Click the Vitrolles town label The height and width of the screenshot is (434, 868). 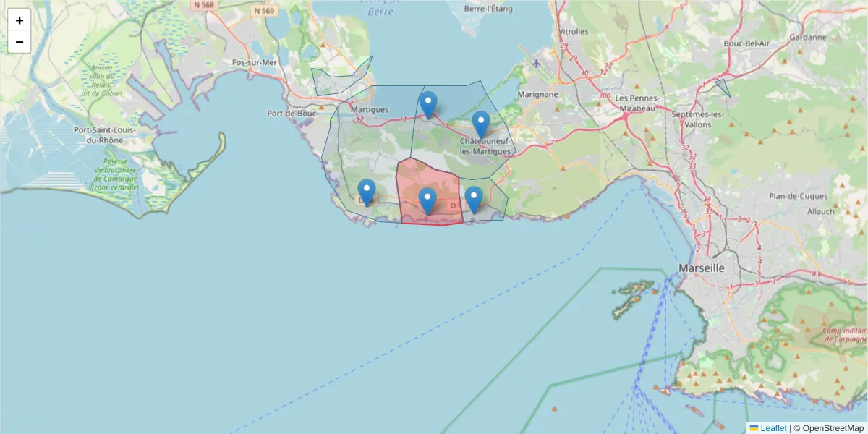click(574, 33)
